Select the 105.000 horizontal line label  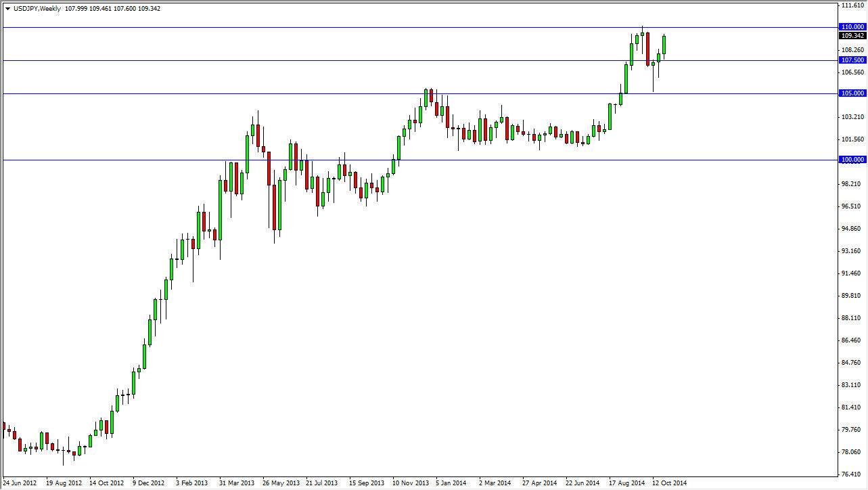[852, 93]
